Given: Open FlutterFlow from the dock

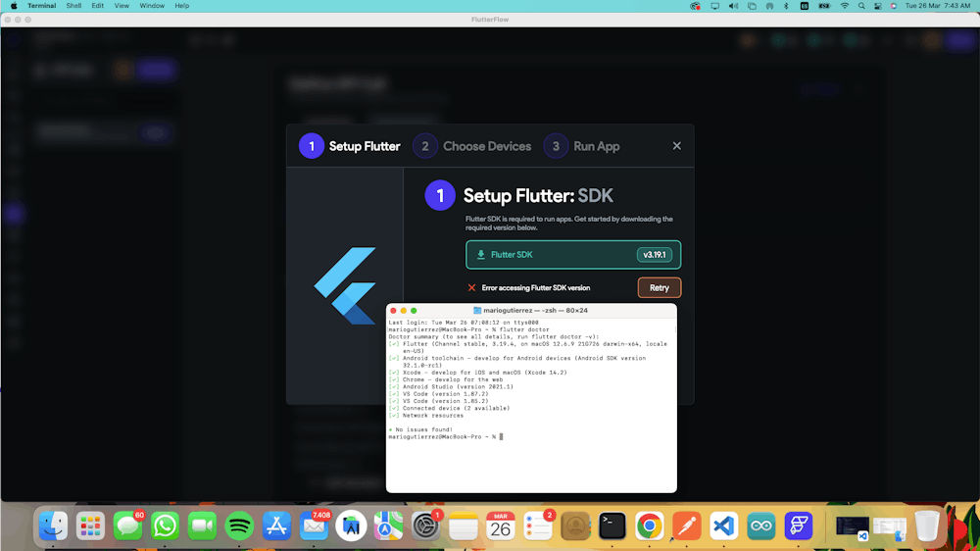Looking at the screenshot, I should click(798, 526).
